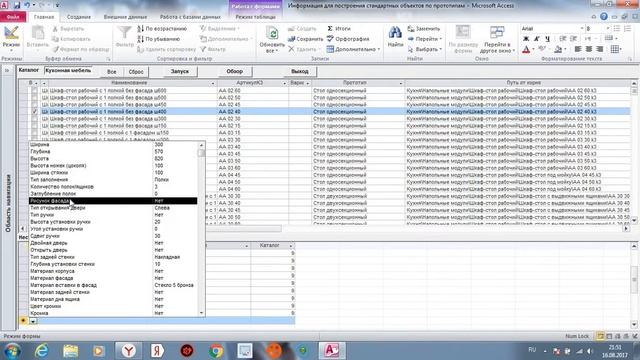This screenshot has height=360, width=640.
Task: Click the large Фильтр funnel icon
Action: click(124, 33)
